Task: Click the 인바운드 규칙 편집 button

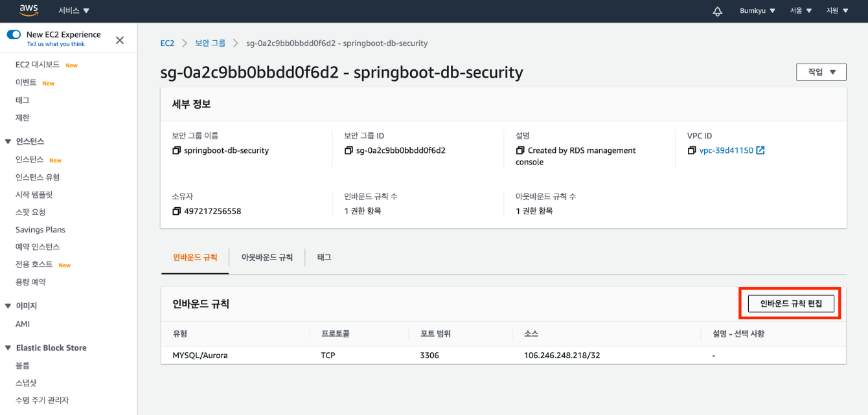Action: tap(791, 304)
